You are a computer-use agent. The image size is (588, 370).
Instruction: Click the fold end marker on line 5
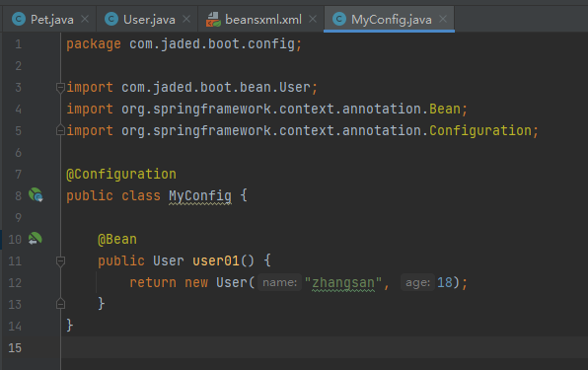pyautogui.click(x=60, y=130)
